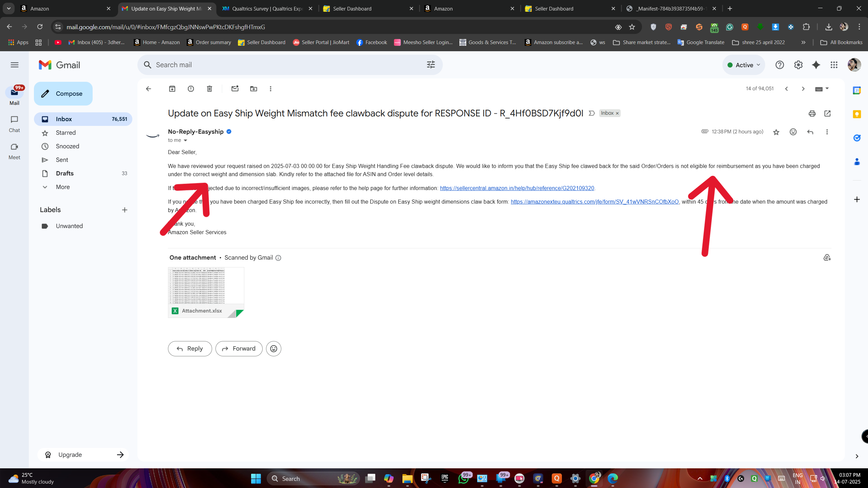Toggle the Gmail main menu hamburger
The image size is (868, 488).
click(14, 65)
